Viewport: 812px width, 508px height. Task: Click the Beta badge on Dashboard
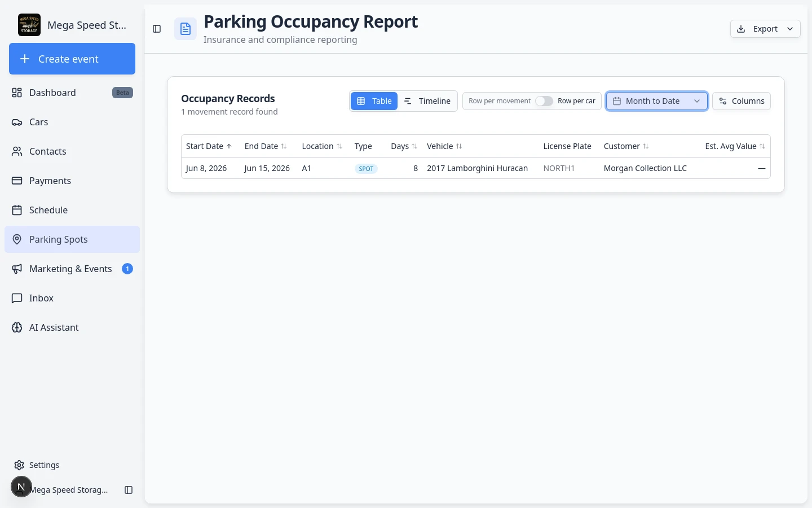(122, 93)
